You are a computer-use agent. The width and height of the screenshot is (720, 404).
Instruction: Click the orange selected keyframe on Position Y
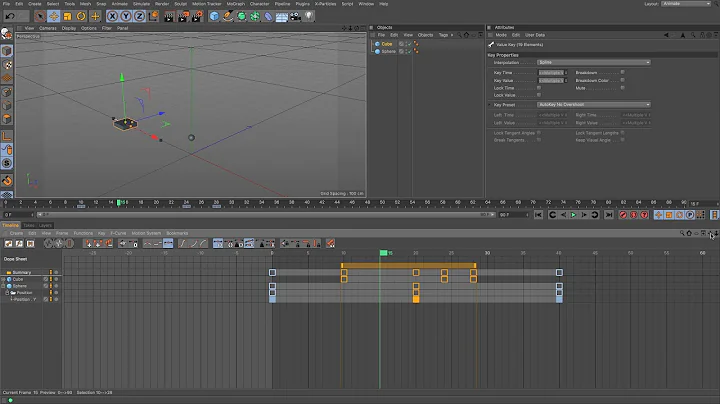point(416,299)
